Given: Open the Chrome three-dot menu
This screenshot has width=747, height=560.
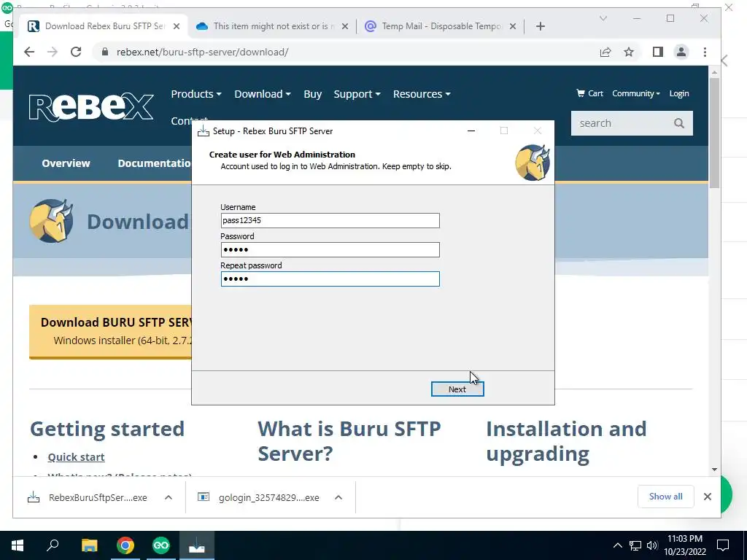Looking at the screenshot, I should pos(705,52).
